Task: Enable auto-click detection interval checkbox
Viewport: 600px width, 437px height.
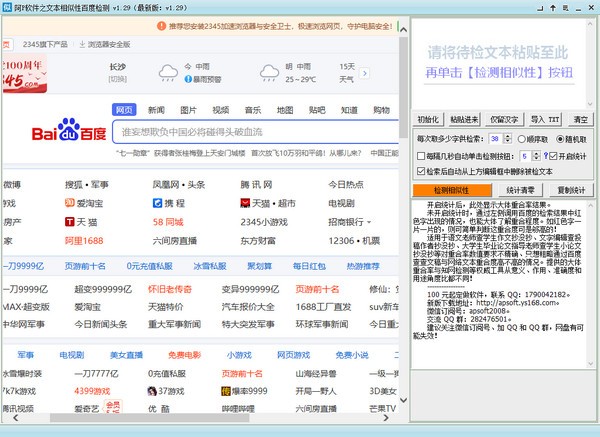Action: [x=419, y=156]
